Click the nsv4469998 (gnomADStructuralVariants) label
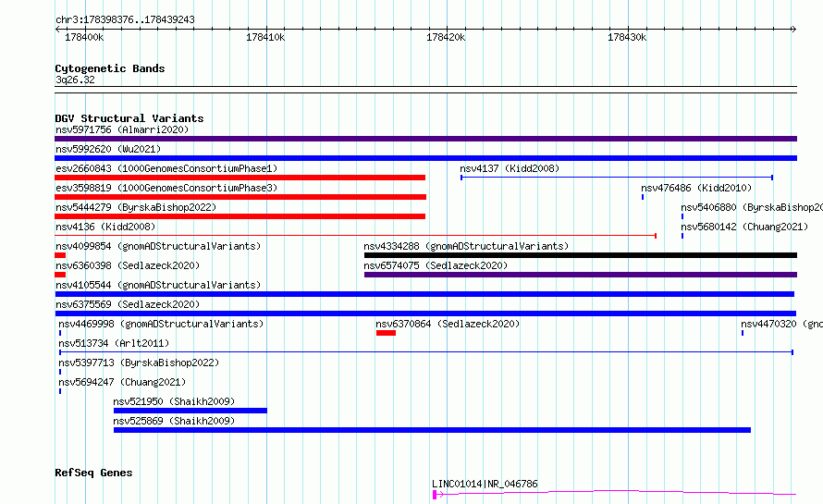This screenshot has width=823, height=504. point(161,324)
